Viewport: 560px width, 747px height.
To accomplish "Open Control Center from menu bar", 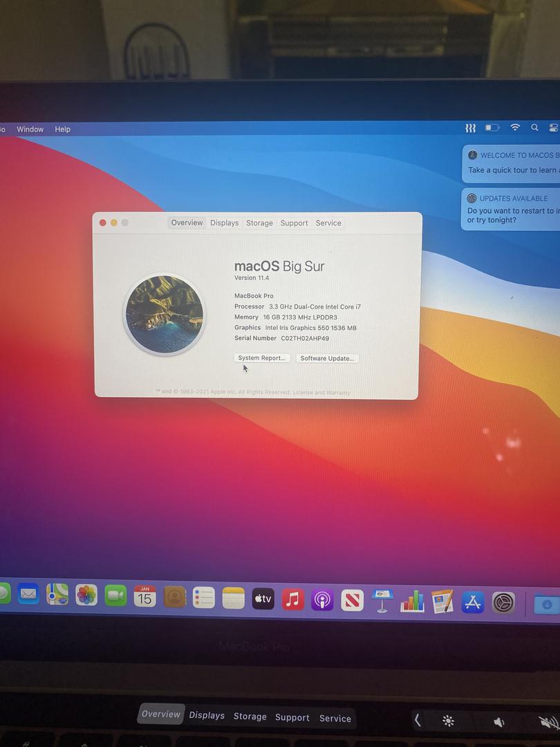I will [x=553, y=128].
